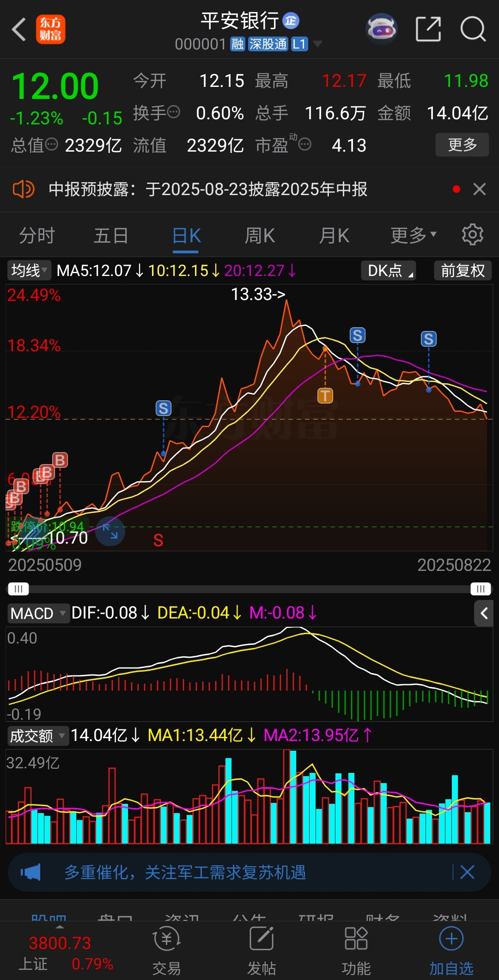
Task: Expand stock title dropdown arrow beside L1
Action: click(317, 44)
